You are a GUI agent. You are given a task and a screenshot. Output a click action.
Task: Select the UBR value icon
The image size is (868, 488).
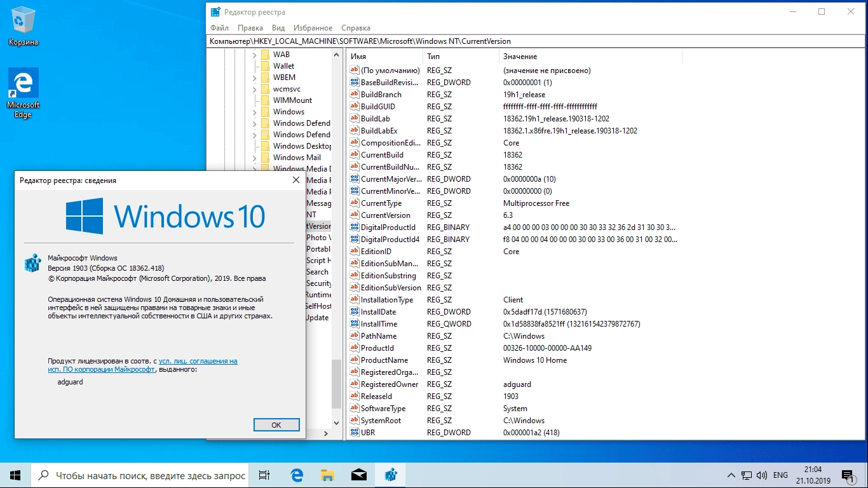355,433
